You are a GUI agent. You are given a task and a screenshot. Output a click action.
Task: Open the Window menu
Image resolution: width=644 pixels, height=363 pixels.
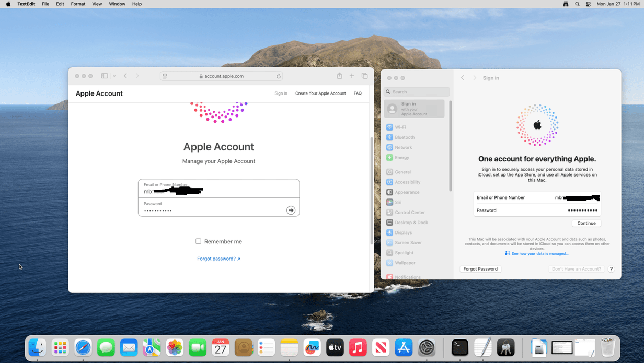(x=117, y=4)
